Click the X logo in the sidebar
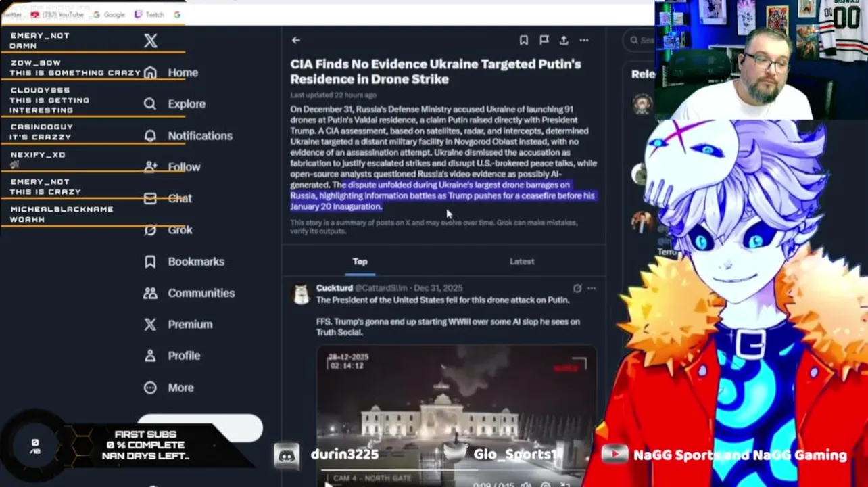868x487 pixels. tap(151, 41)
